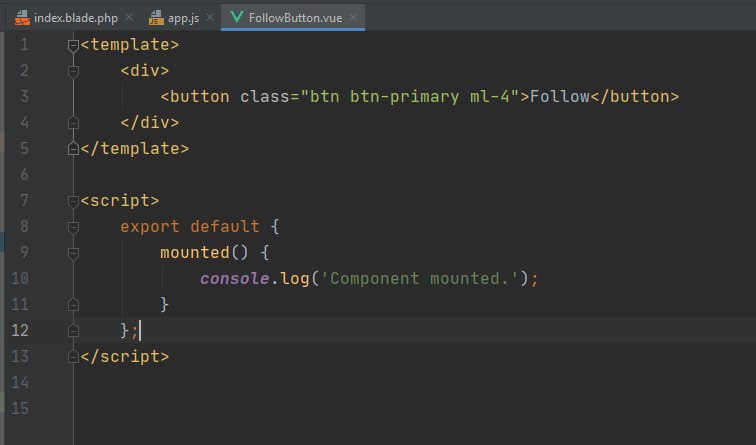Place cursor in the opening <template> tag
The image size is (756, 445).
pos(130,45)
